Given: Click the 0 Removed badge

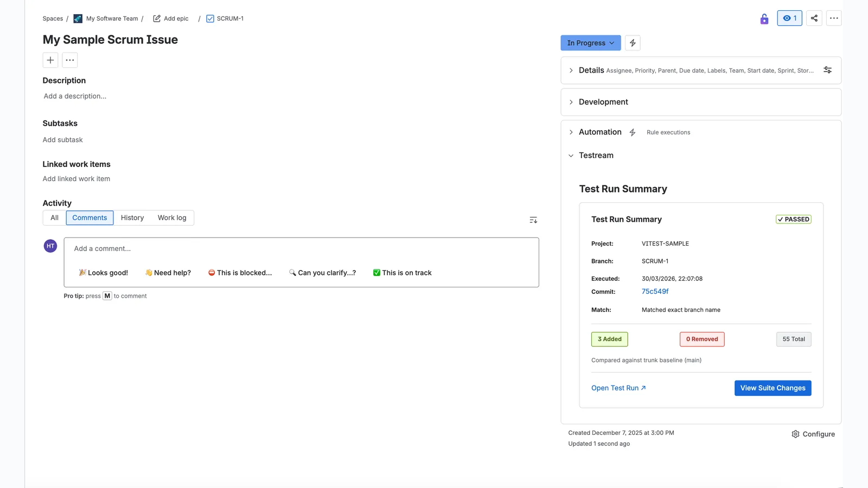Looking at the screenshot, I should (x=702, y=339).
